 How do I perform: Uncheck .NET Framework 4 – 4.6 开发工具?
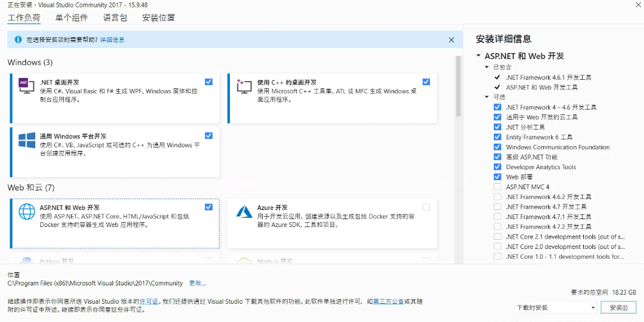(497, 107)
